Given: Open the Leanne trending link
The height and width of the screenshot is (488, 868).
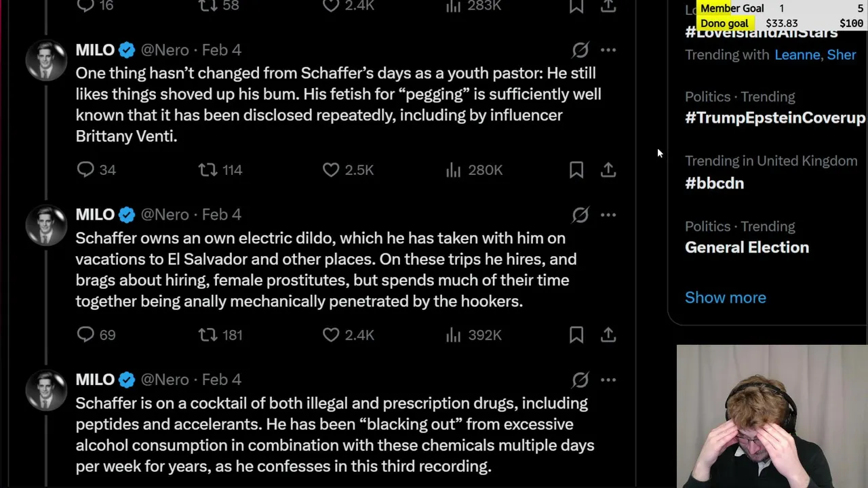Looking at the screenshot, I should click(797, 55).
